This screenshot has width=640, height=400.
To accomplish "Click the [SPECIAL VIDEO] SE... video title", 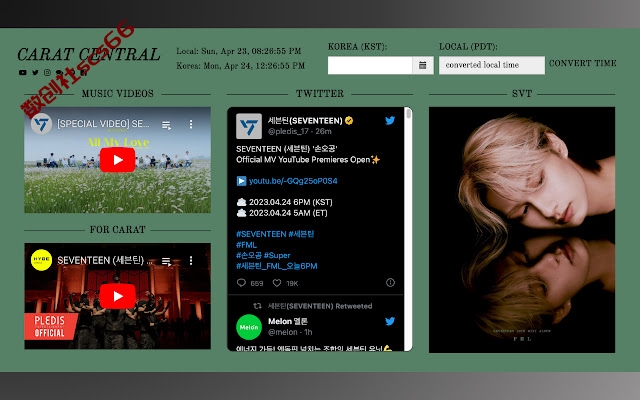I will [103, 124].
